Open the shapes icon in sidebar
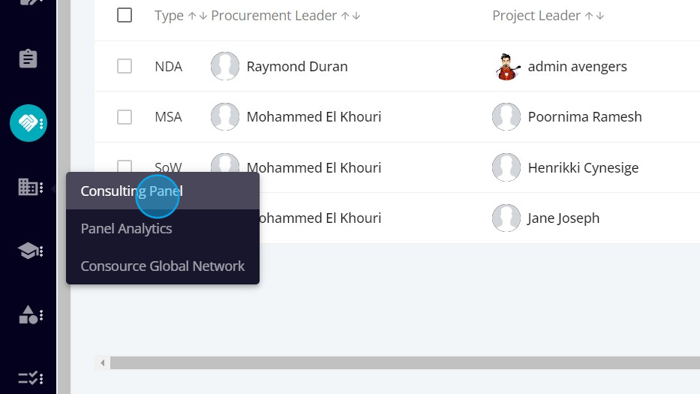The height and width of the screenshot is (394, 700). pyautogui.click(x=30, y=315)
